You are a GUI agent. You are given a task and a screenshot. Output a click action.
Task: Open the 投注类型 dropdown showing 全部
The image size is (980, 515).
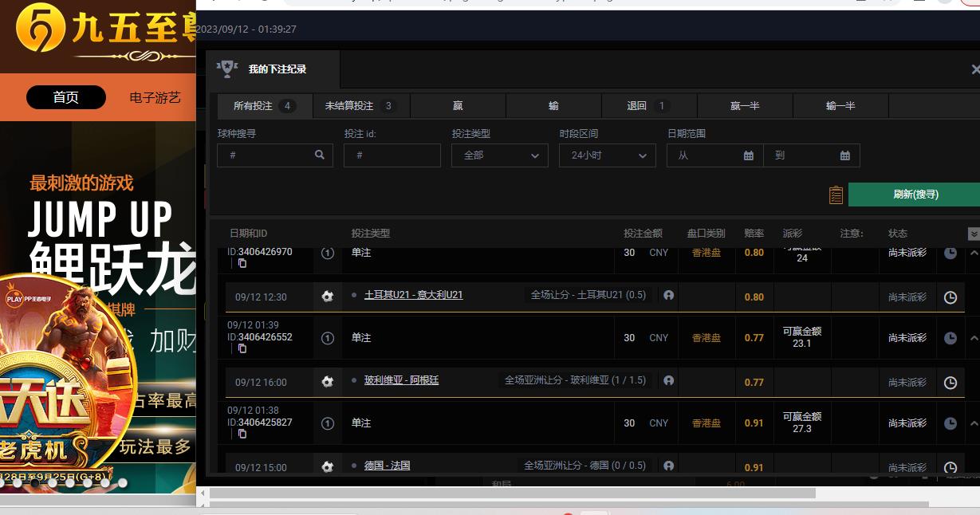tap(500, 155)
